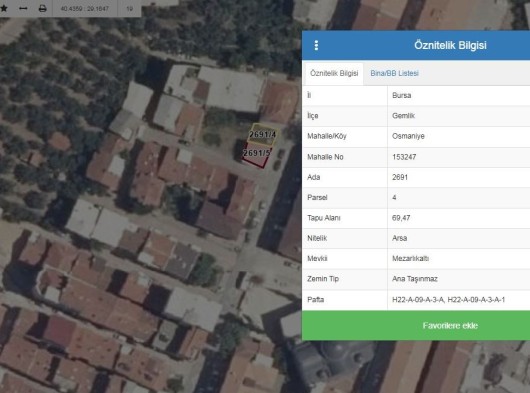The height and width of the screenshot is (393, 530).
Task: Click the star favorites icon in toolbar
Action: click(x=4, y=8)
